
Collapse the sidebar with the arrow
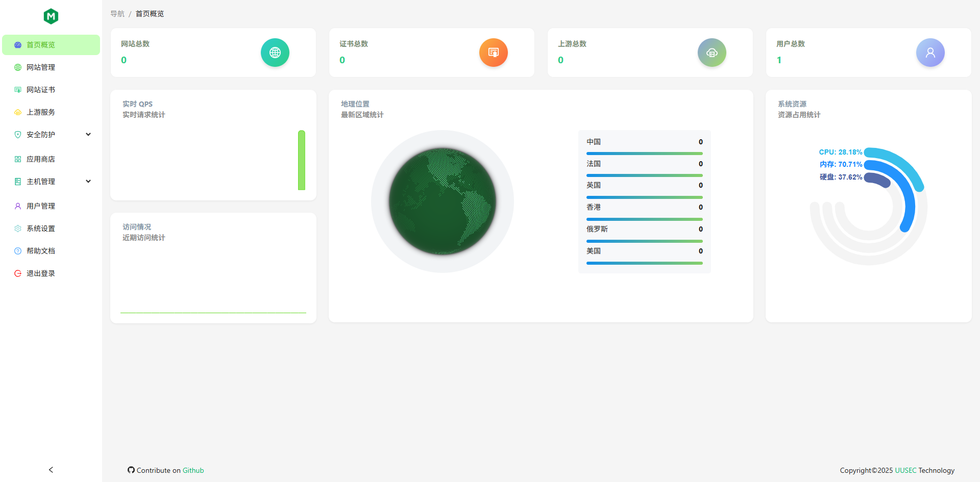(51, 469)
